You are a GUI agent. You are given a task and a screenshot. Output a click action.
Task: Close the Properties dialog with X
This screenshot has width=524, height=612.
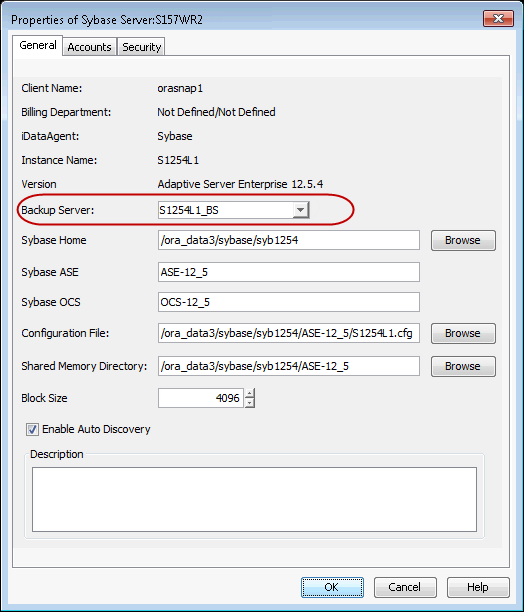coord(498,18)
